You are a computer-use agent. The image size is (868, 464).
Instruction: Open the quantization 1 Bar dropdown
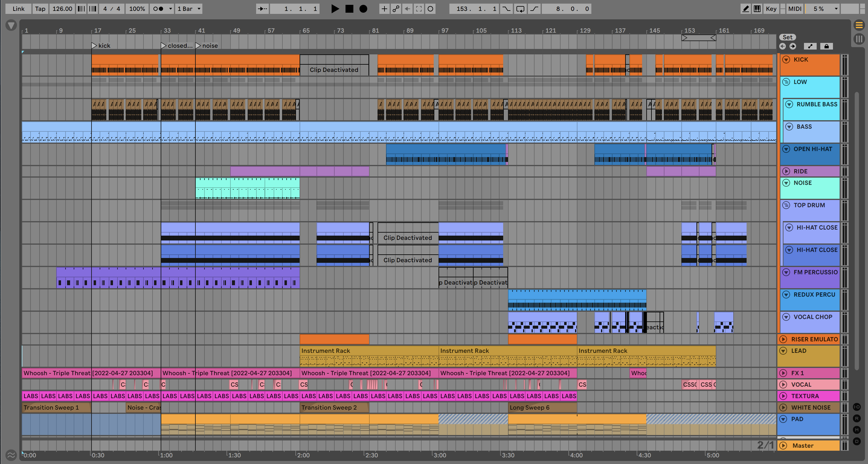pos(189,9)
